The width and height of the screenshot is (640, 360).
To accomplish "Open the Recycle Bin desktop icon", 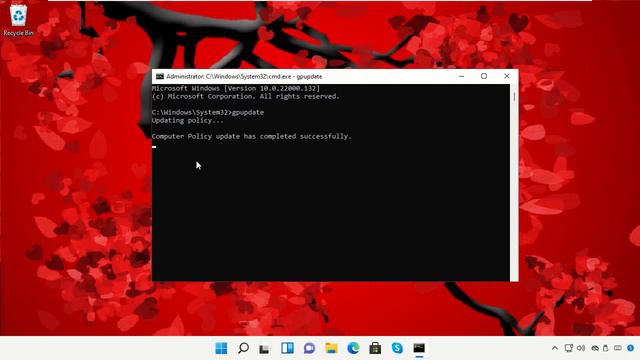I will [x=18, y=20].
